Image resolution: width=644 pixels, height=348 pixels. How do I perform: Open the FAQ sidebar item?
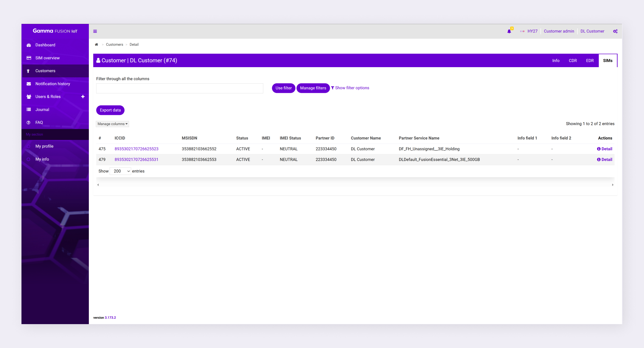(39, 123)
